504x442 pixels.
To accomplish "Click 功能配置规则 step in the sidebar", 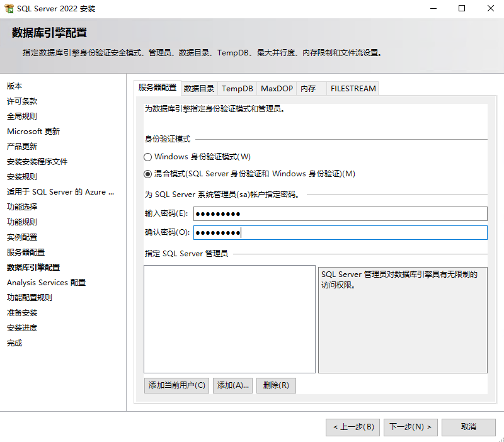I will [29, 297].
